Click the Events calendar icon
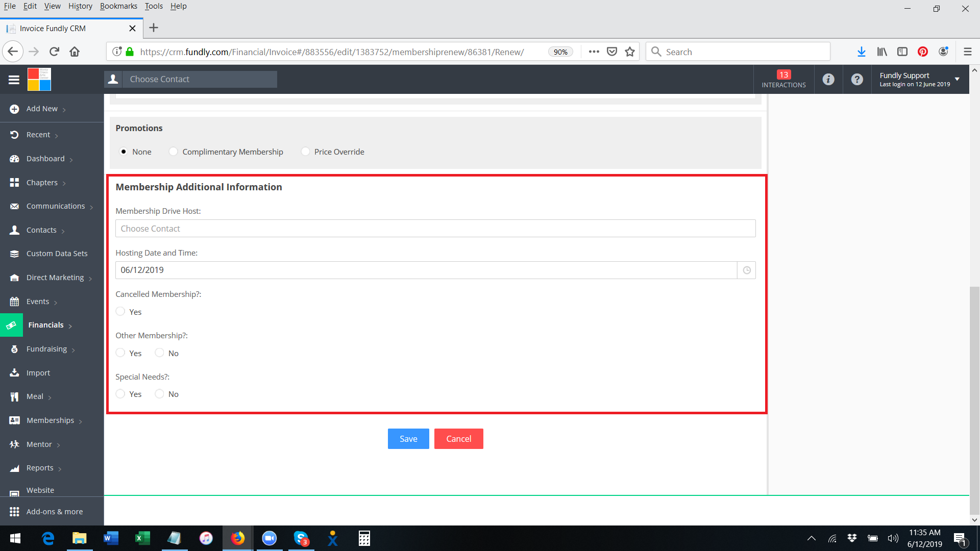This screenshot has width=980, height=551. (14, 302)
